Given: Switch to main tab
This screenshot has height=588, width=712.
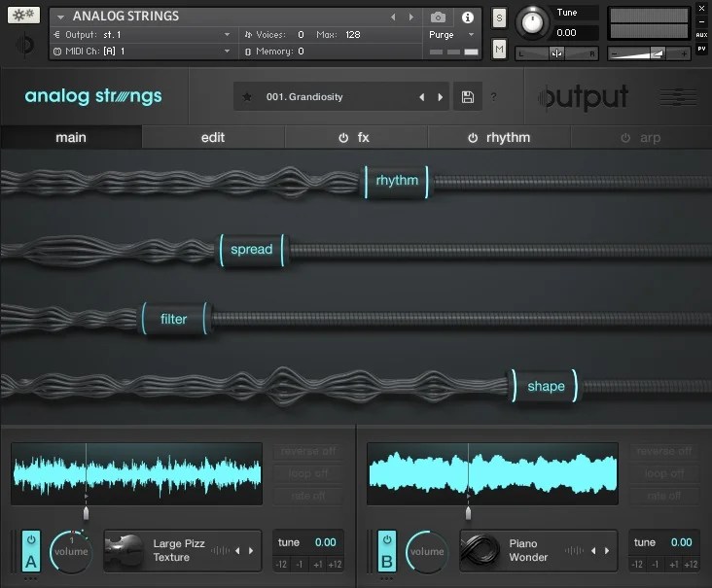Looking at the screenshot, I should click(71, 137).
